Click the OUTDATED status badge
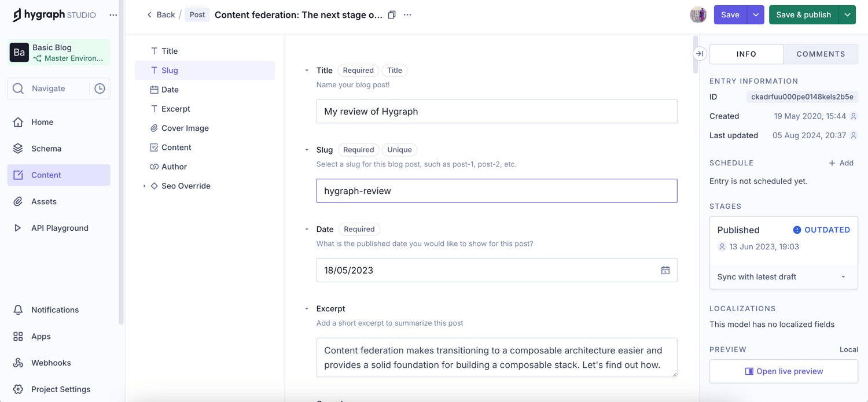 click(x=821, y=230)
